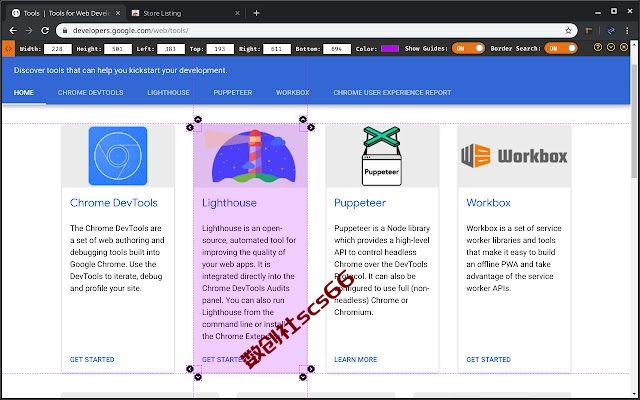Bookmark this page with the star icon
The height and width of the screenshot is (400, 640).
coord(568,31)
